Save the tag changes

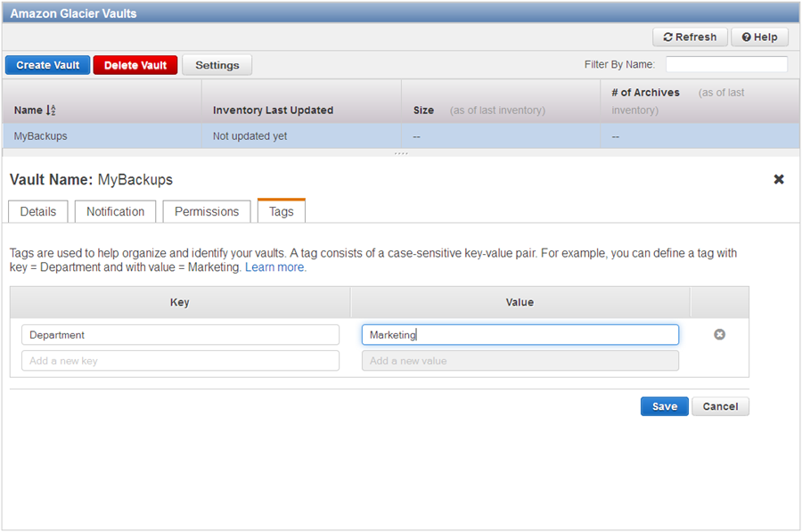(x=664, y=406)
